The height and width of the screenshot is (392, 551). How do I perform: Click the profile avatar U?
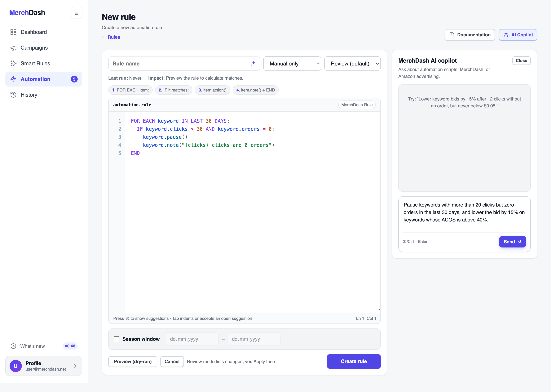(16, 366)
